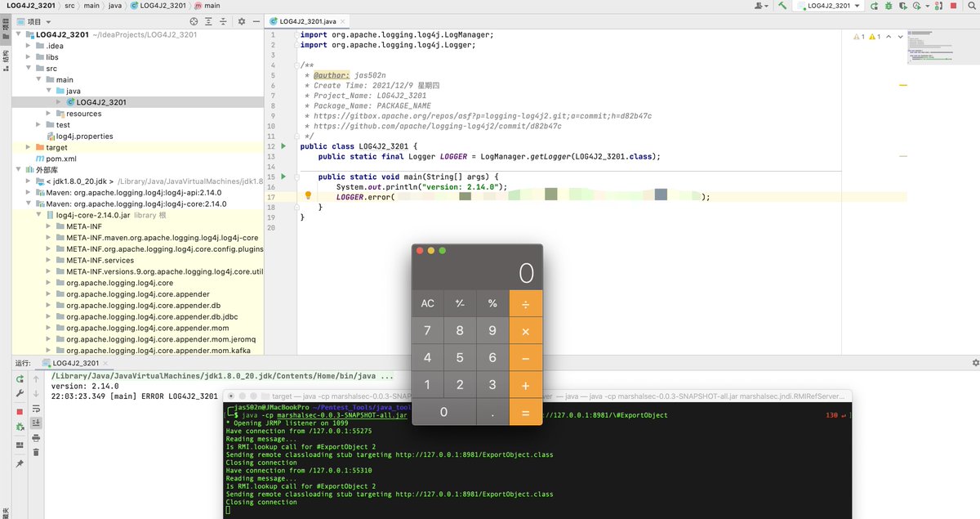
Task: Stop the process from the Run panel
Action: click(x=20, y=411)
